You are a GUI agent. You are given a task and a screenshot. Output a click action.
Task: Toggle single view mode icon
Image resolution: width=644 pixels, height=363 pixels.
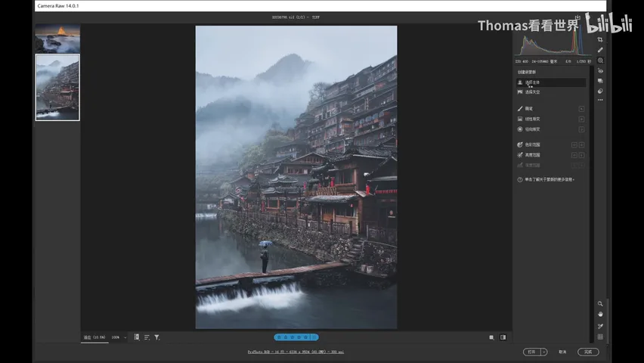click(491, 337)
